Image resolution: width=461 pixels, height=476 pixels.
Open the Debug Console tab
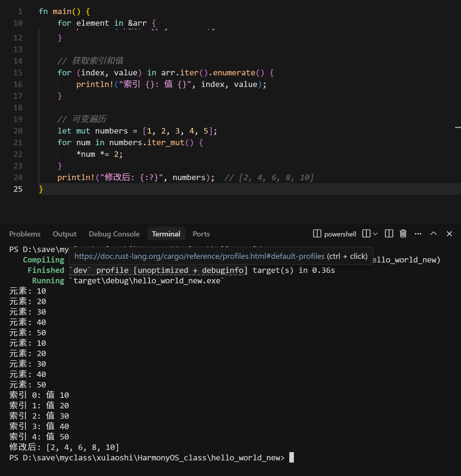(x=114, y=234)
